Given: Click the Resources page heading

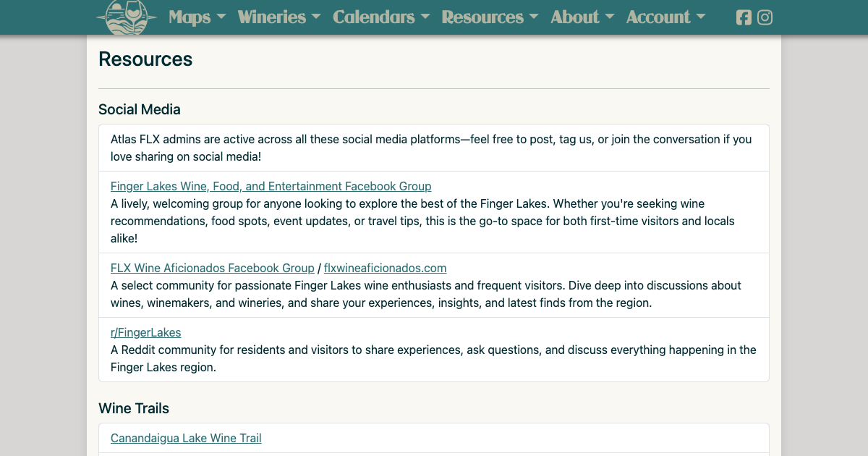Looking at the screenshot, I should click(145, 59).
